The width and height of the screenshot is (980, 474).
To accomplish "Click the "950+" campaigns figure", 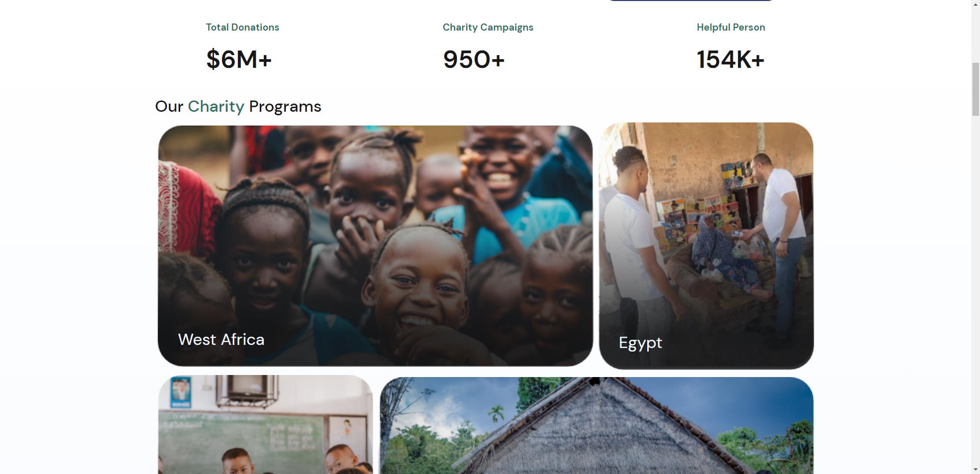I will point(474,60).
